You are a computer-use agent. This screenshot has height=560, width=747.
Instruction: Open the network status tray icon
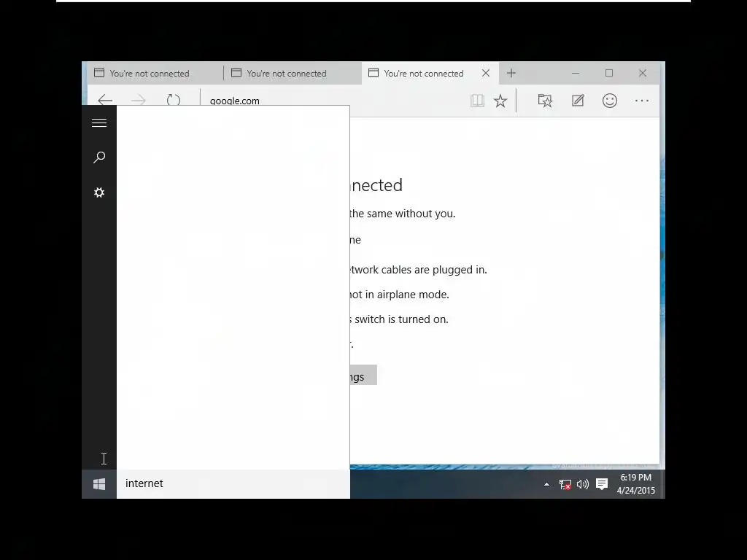tap(565, 484)
